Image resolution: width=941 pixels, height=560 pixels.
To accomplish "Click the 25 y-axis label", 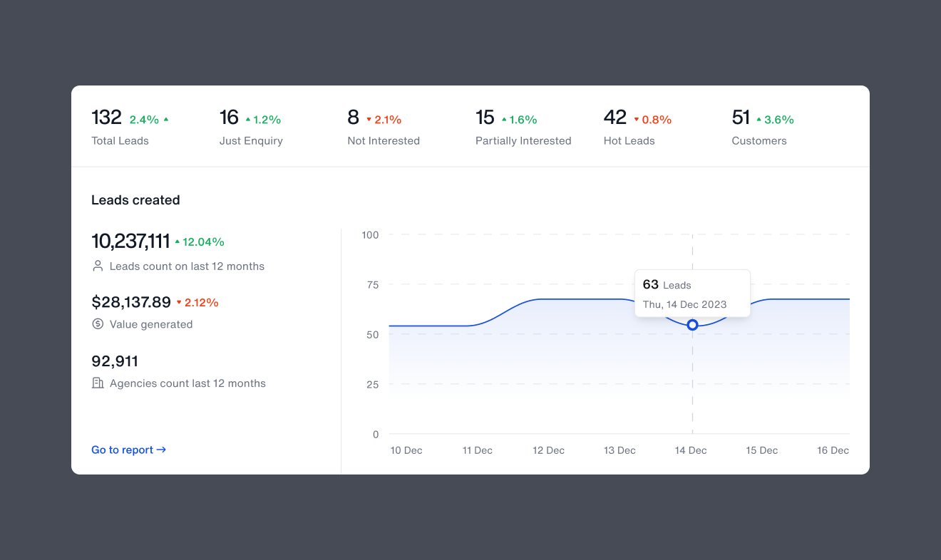I will (x=373, y=384).
